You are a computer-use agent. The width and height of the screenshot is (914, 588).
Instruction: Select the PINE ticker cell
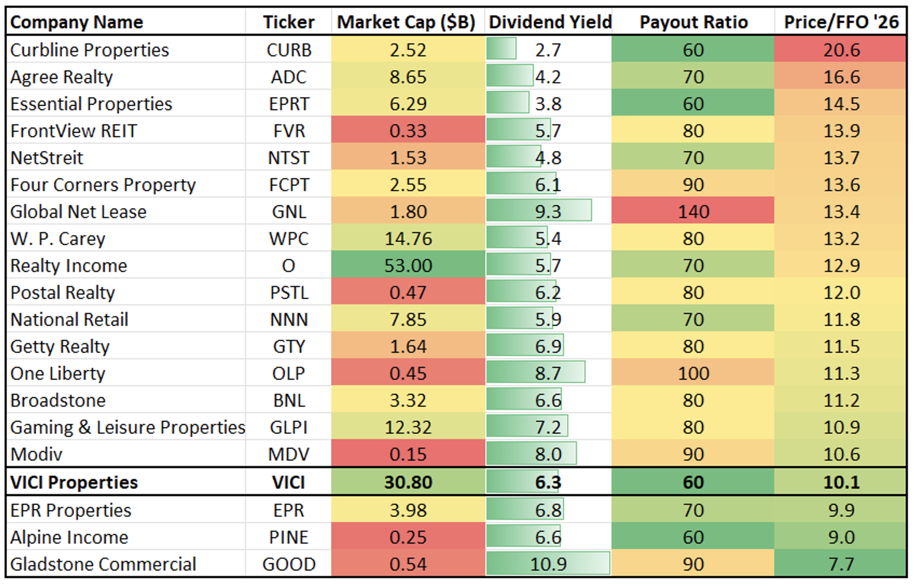[289, 537]
